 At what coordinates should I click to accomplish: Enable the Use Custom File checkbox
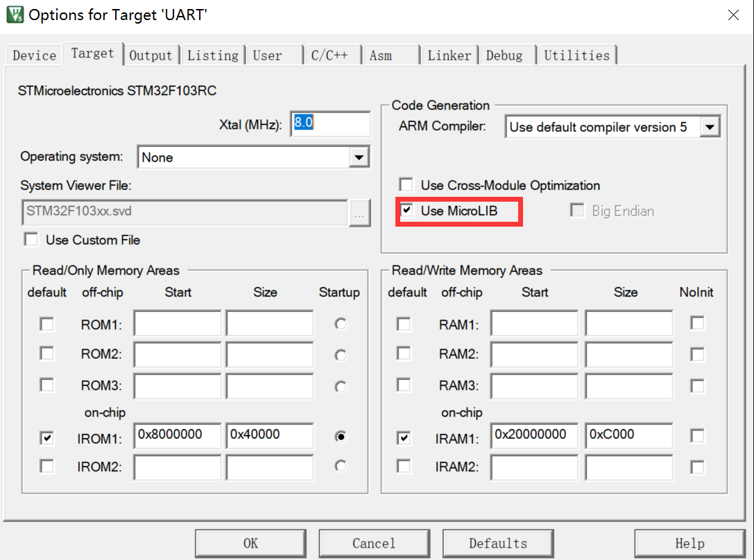pos(32,239)
